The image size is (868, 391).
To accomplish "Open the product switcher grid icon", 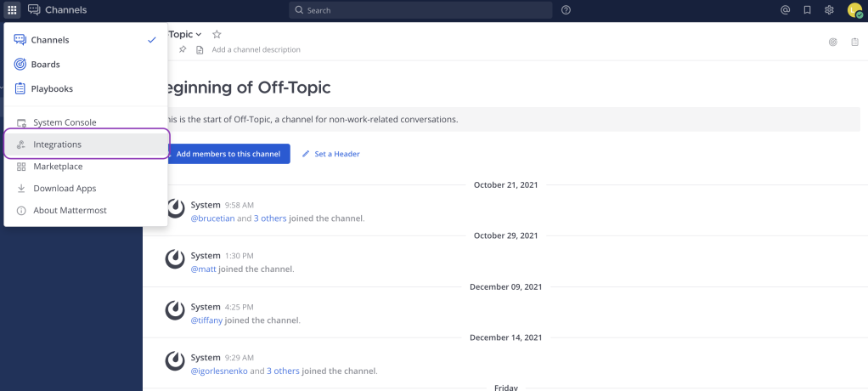I will 12,9.
